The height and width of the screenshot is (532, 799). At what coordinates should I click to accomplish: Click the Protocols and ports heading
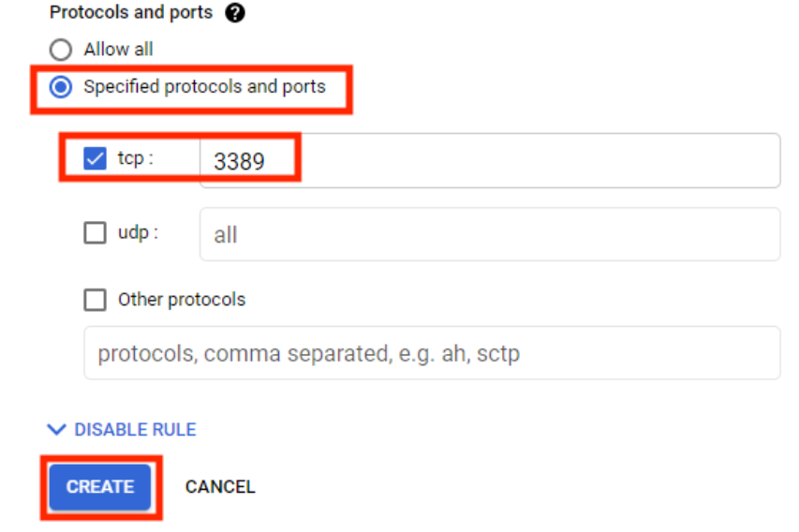pos(131,13)
